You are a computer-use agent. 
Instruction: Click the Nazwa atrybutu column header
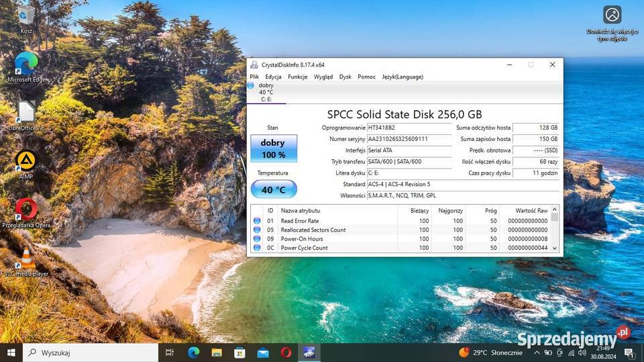pos(337,210)
